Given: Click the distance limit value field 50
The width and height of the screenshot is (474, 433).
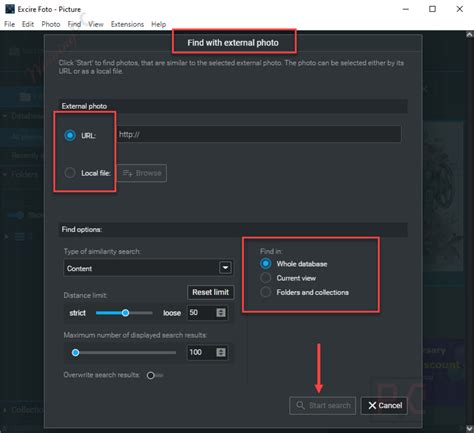Looking at the screenshot, I should point(201,313).
